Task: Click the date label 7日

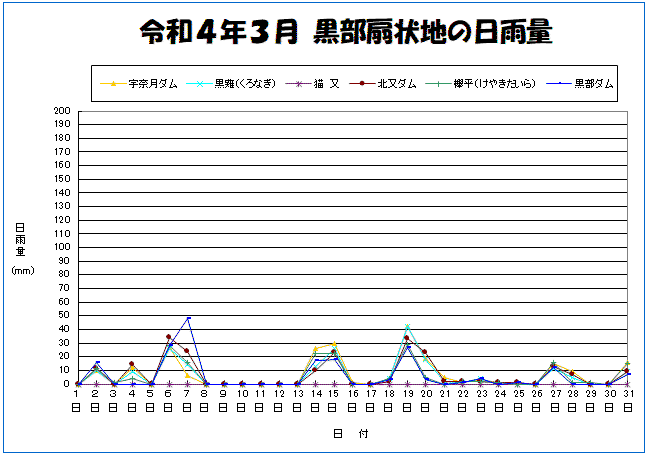Action: pyautogui.click(x=187, y=400)
